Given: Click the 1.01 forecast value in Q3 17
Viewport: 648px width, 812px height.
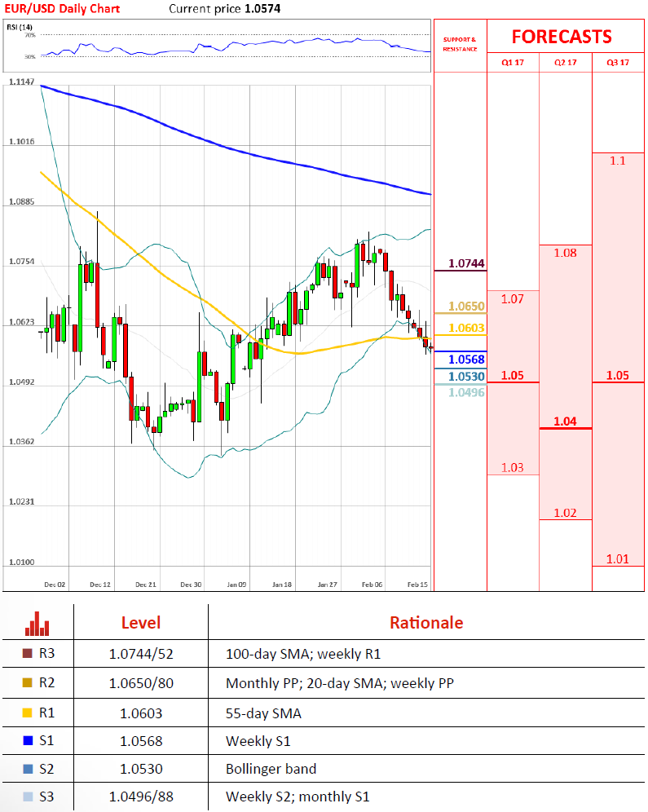Looking at the screenshot, I should tap(618, 558).
